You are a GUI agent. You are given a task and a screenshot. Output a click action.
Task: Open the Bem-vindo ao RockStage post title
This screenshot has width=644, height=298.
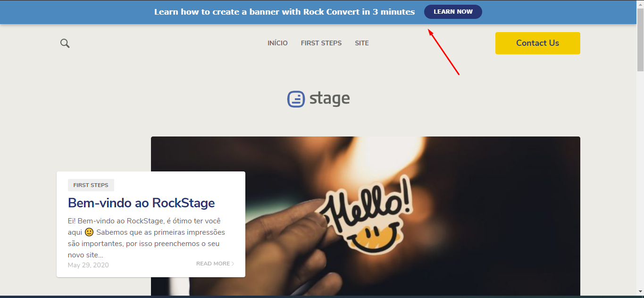[142, 203]
